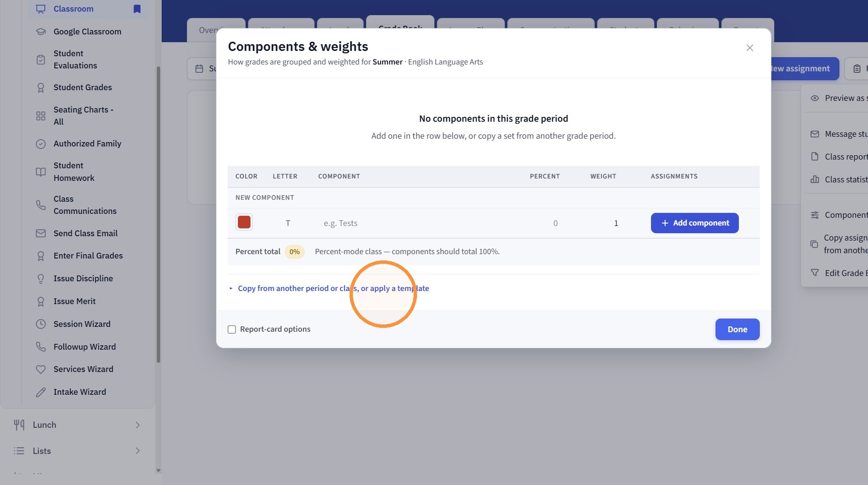Click the Seating Charts grid icon
This screenshot has height=485, width=868.
pyautogui.click(x=41, y=116)
